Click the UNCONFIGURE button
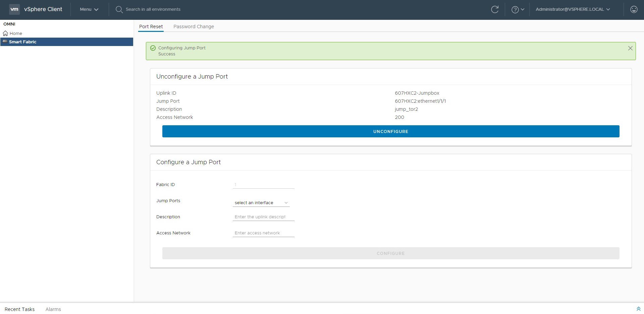644x314 pixels. tap(390, 131)
